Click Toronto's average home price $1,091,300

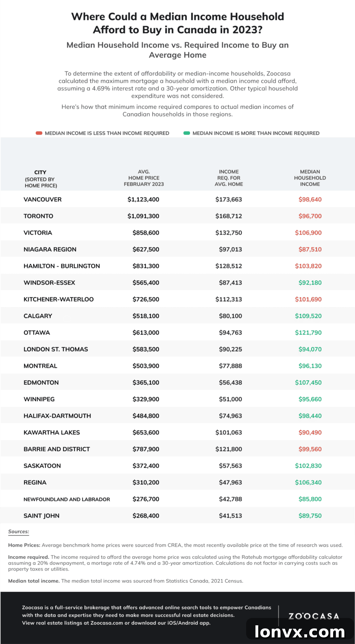click(143, 216)
